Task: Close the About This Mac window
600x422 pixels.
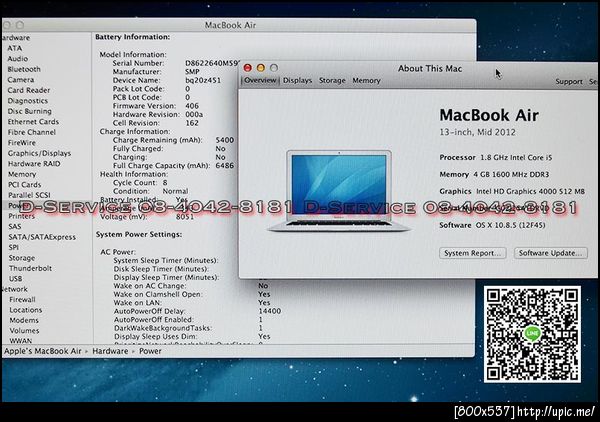Action: pos(248,68)
